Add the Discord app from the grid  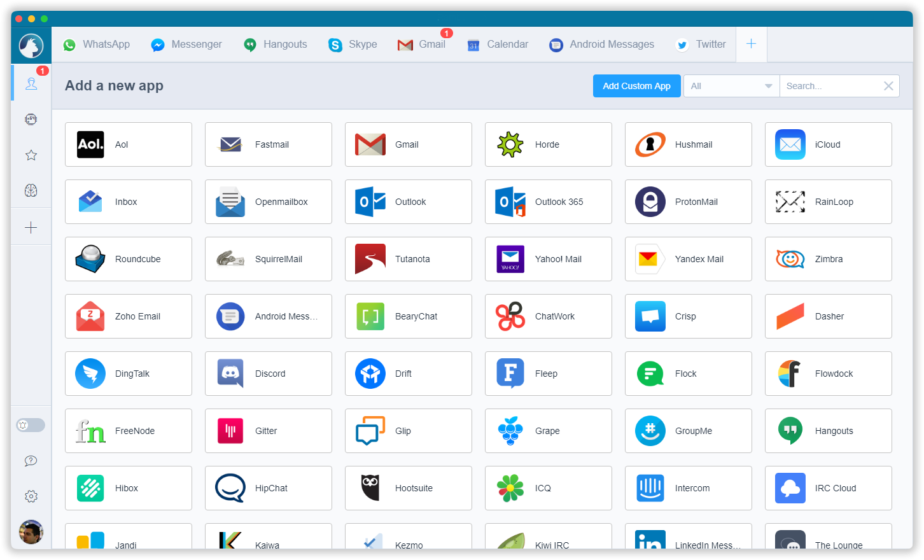268,374
